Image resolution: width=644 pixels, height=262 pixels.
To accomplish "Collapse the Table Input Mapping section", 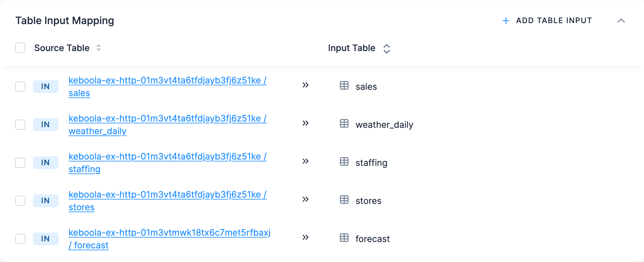I will coord(621,21).
